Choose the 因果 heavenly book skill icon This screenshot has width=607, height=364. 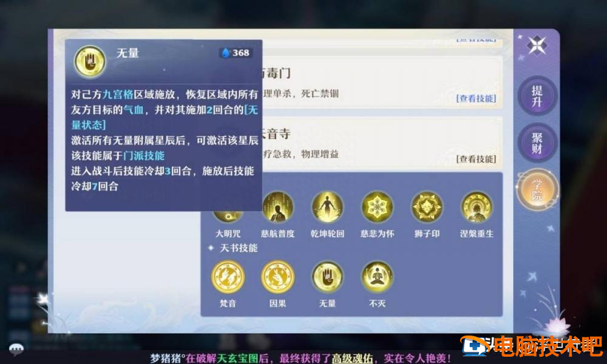(277, 277)
